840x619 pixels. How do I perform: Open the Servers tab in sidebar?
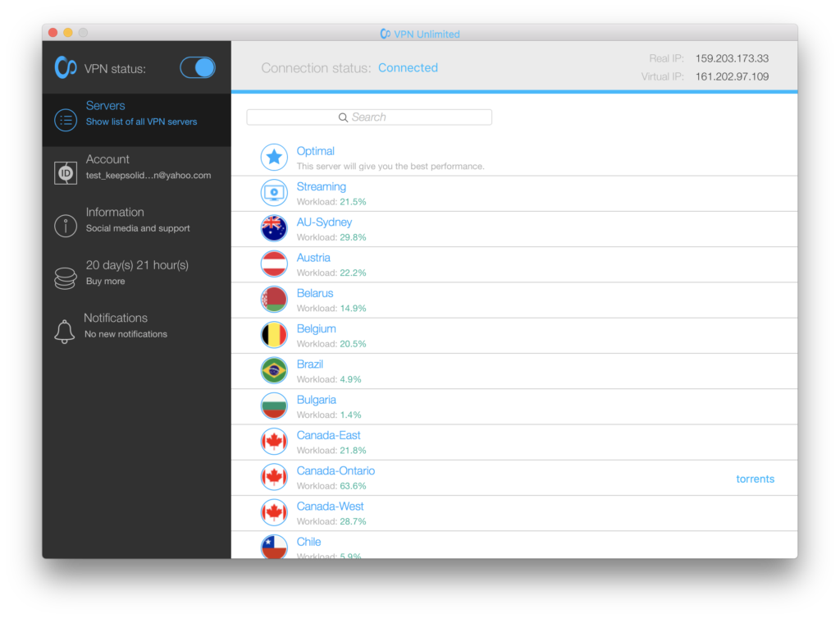pos(137,120)
